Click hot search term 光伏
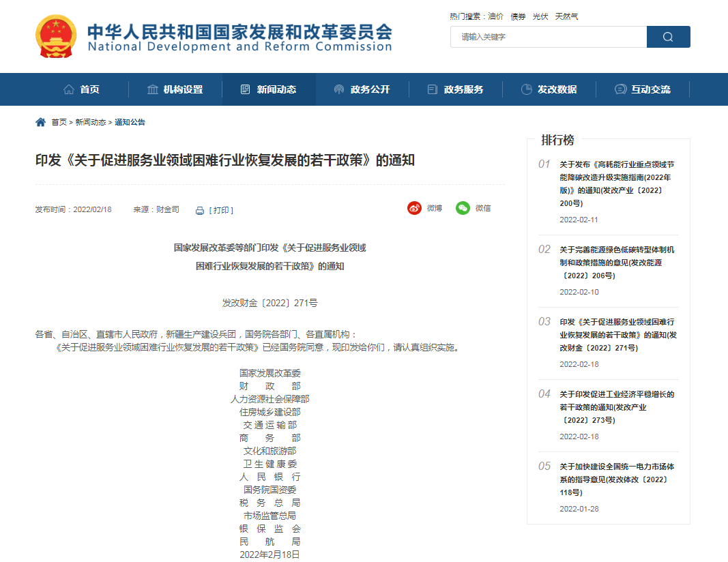Image resolution: width=728 pixels, height=562 pixels. tap(540, 16)
